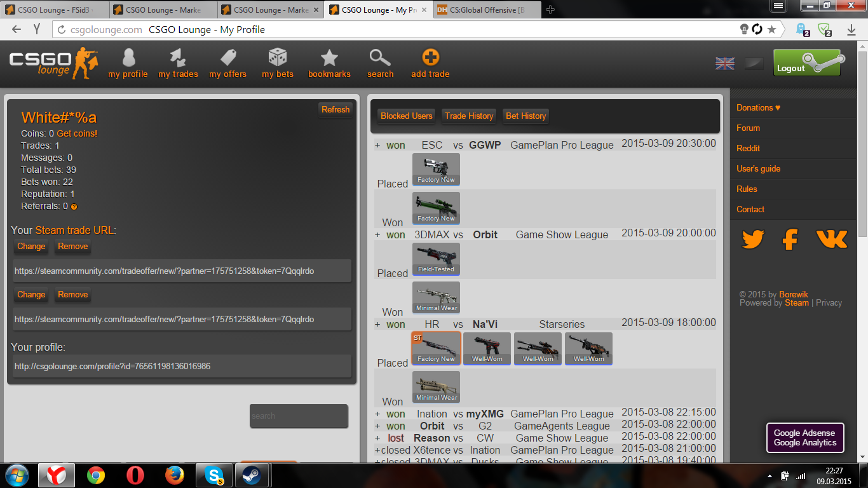Click the Referrals help question icon
868x488 pixels.
[x=74, y=207]
